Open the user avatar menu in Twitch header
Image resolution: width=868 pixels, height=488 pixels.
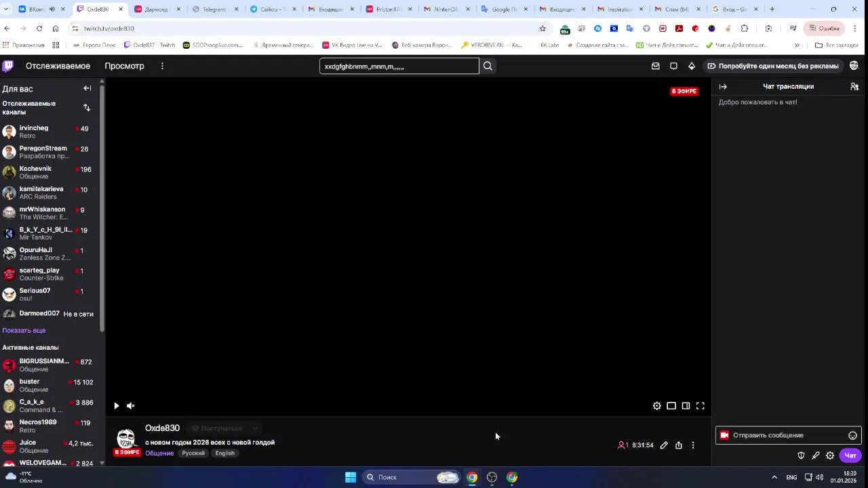pyautogui.click(x=854, y=66)
